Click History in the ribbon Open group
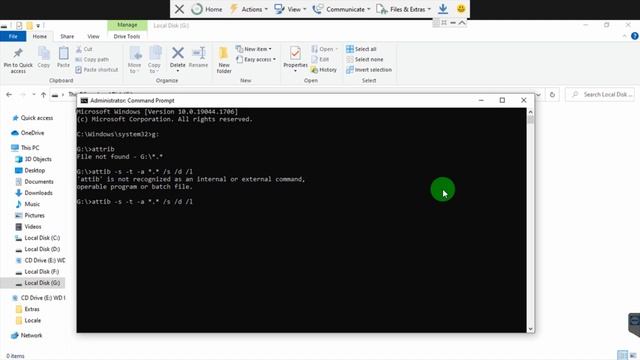 pyautogui.click(x=324, y=70)
